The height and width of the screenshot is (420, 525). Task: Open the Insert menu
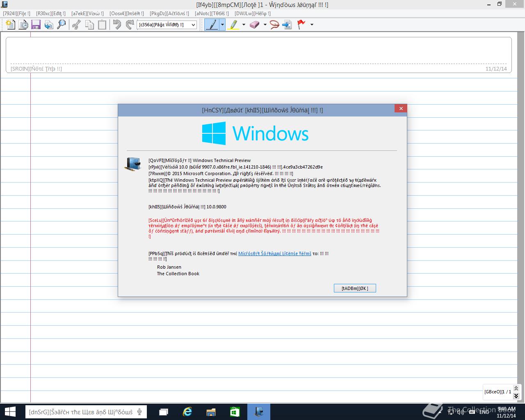coord(127,14)
